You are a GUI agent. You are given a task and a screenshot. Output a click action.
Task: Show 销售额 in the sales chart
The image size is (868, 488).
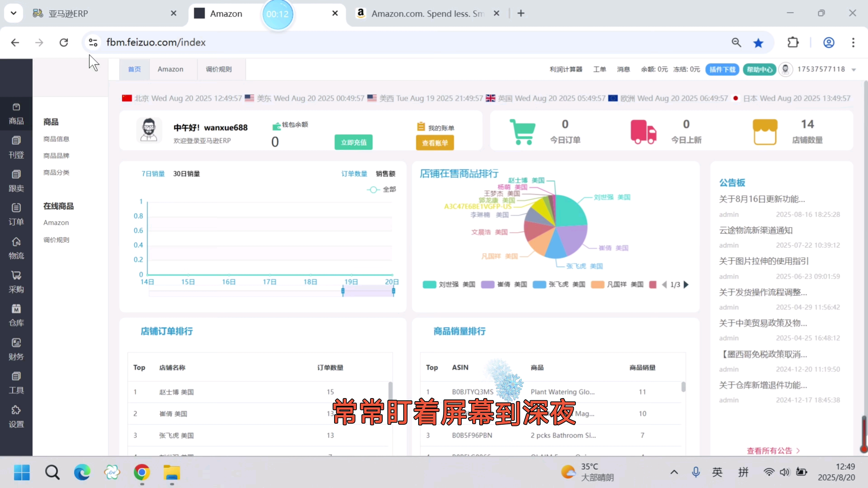[385, 174]
